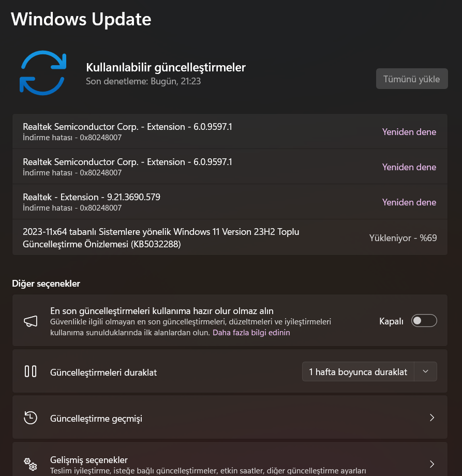
Task: Click the gears icon for Gelişmiş seçenekler
Action: point(31,464)
